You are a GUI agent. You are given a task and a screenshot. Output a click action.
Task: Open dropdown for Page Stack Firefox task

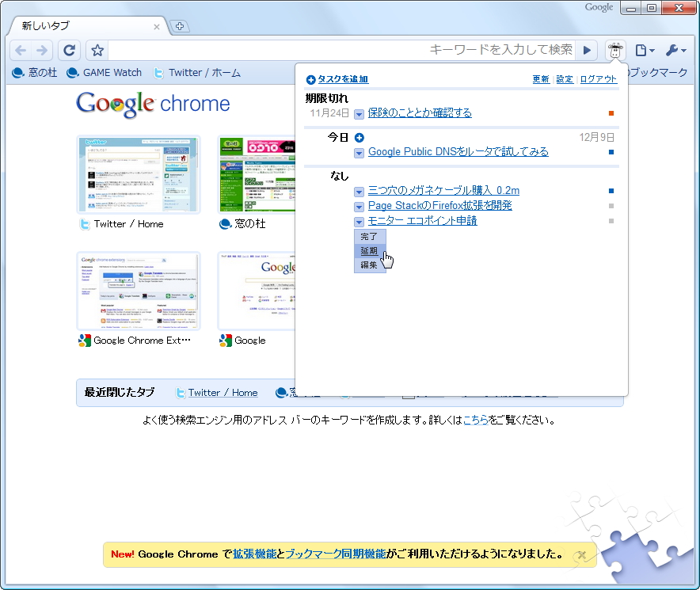(359, 205)
